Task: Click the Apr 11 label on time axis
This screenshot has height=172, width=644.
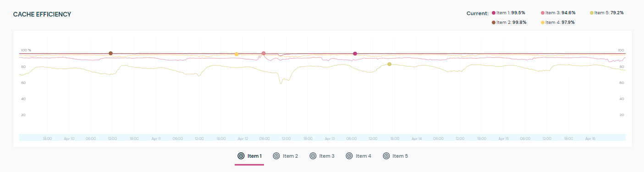Action: [x=156, y=138]
